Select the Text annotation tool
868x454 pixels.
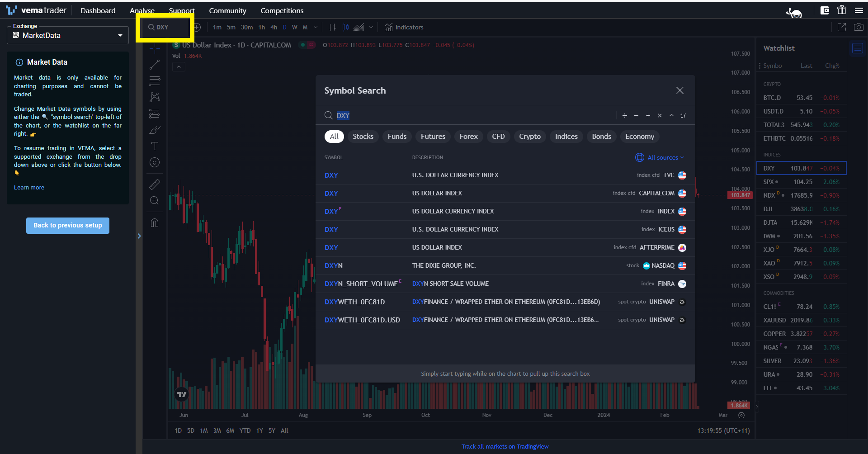point(155,146)
